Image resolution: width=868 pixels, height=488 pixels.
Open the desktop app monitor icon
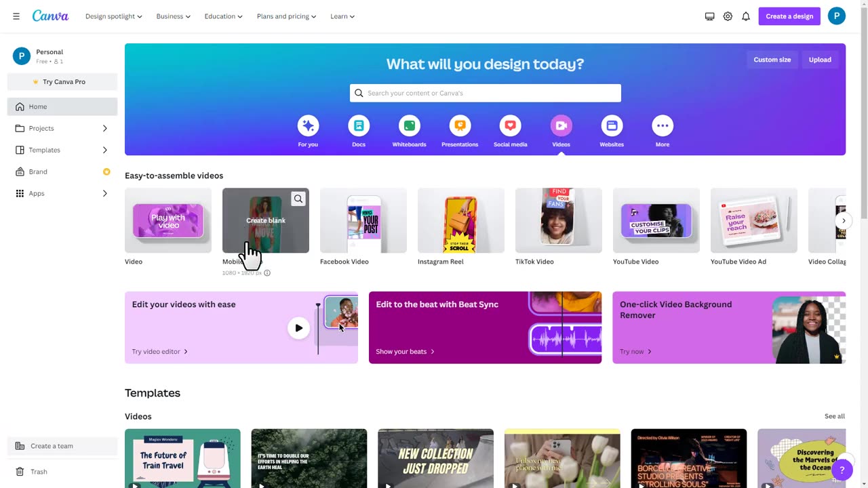709,16
